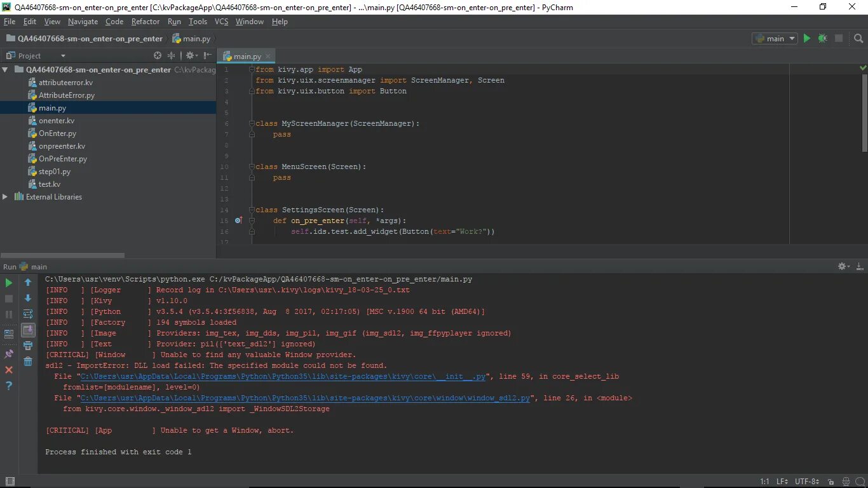Open the VCS menu
The width and height of the screenshot is (868, 488).
(221, 22)
